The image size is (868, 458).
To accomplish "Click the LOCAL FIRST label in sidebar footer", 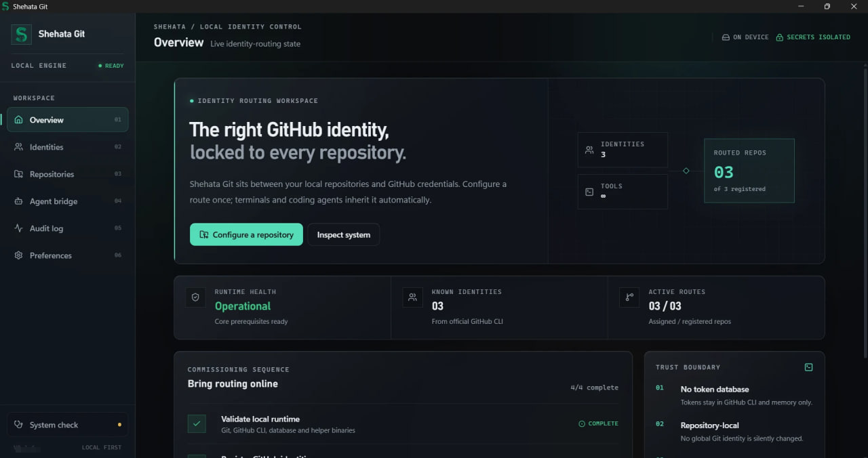I will (102, 448).
